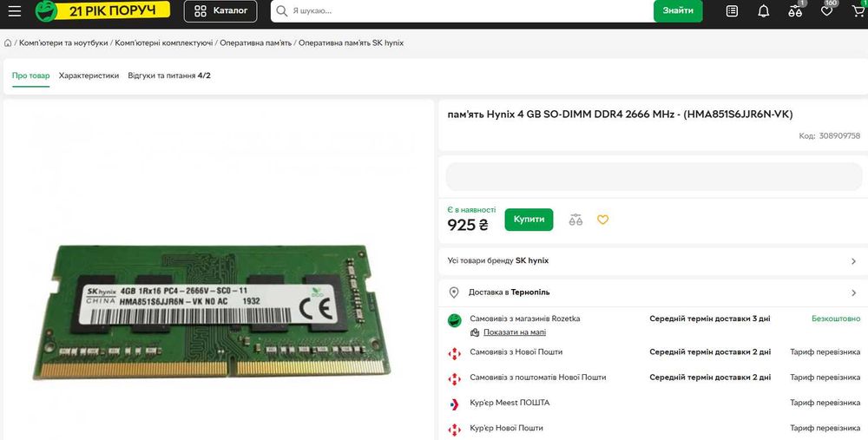Open the comparison scales icon in header
868x440 pixels.
795,11
